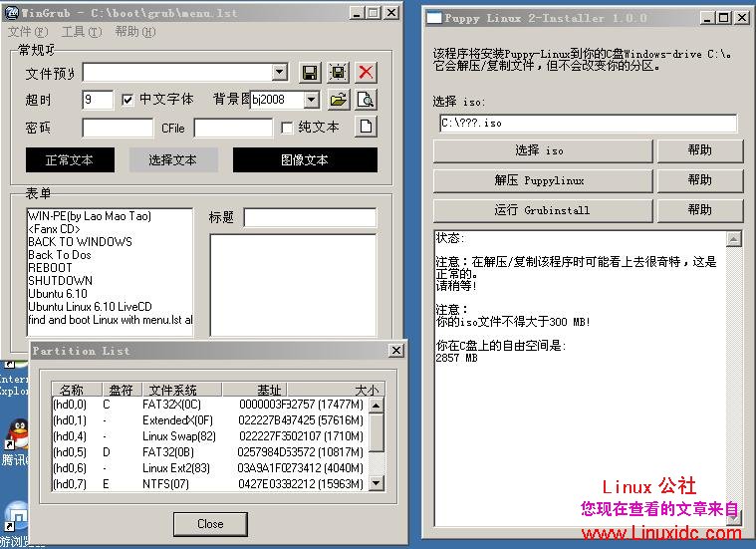
Task: Select Back To Dos entry
Action: click(110, 255)
